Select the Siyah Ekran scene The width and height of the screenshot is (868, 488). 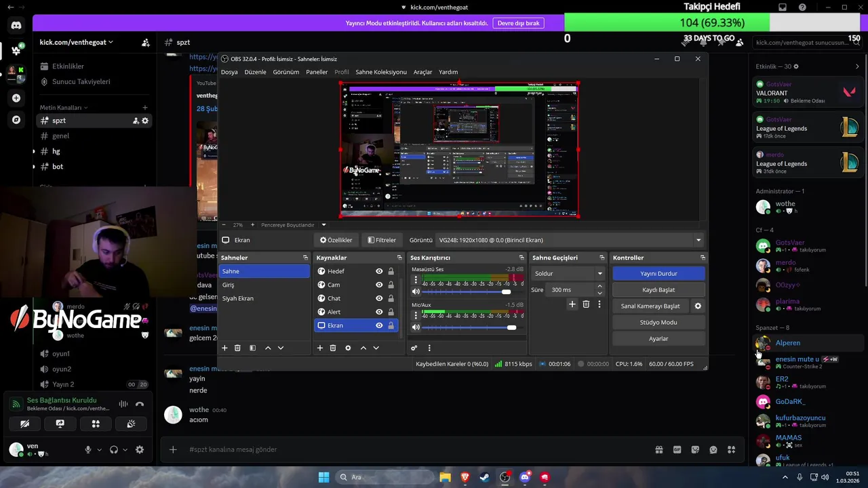[x=264, y=298]
